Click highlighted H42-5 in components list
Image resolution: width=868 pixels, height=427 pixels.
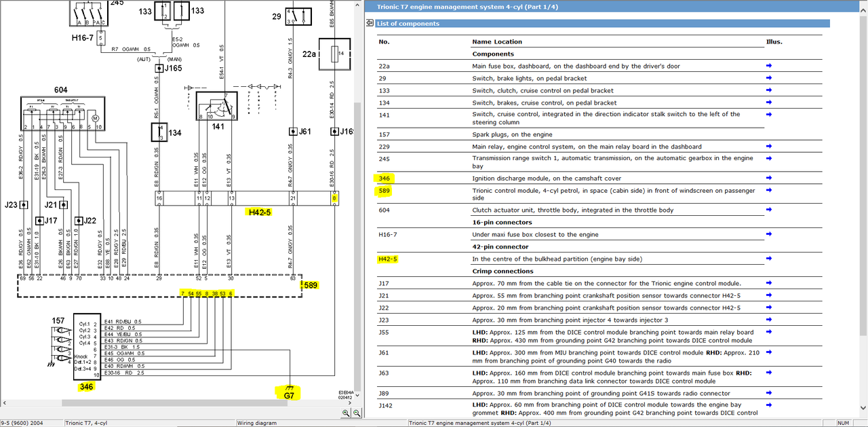click(x=389, y=259)
